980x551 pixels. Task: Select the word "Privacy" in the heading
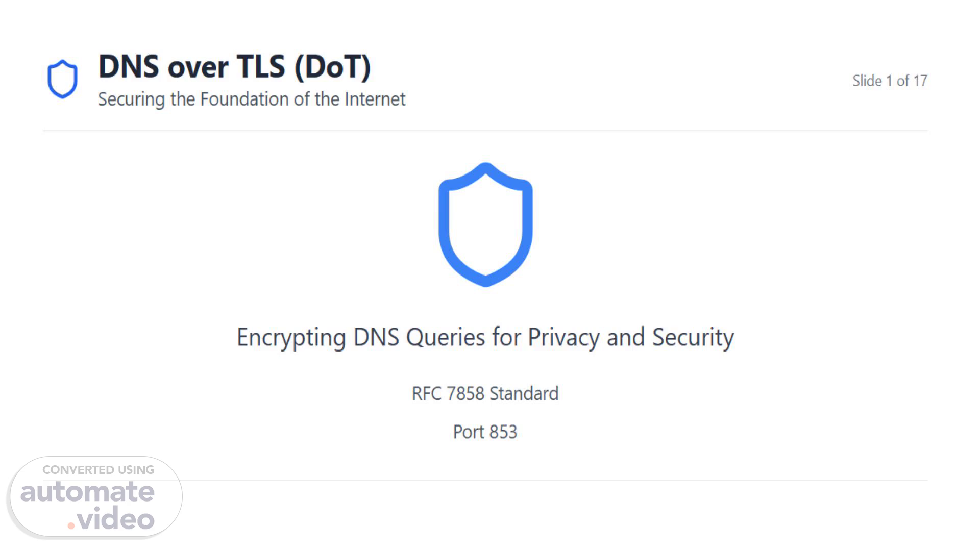[x=563, y=337]
